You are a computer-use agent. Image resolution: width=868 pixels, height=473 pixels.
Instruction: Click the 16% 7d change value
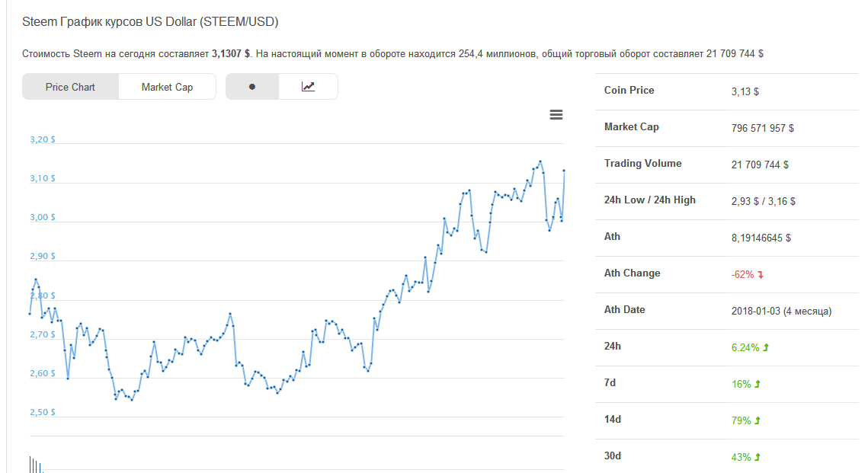coord(741,384)
